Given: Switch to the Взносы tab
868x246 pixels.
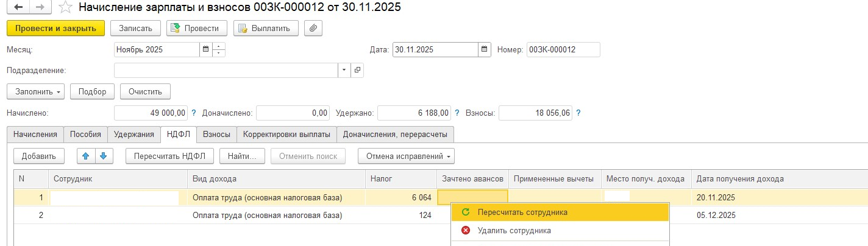Looking at the screenshot, I should pyautogui.click(x=216, y=134).
